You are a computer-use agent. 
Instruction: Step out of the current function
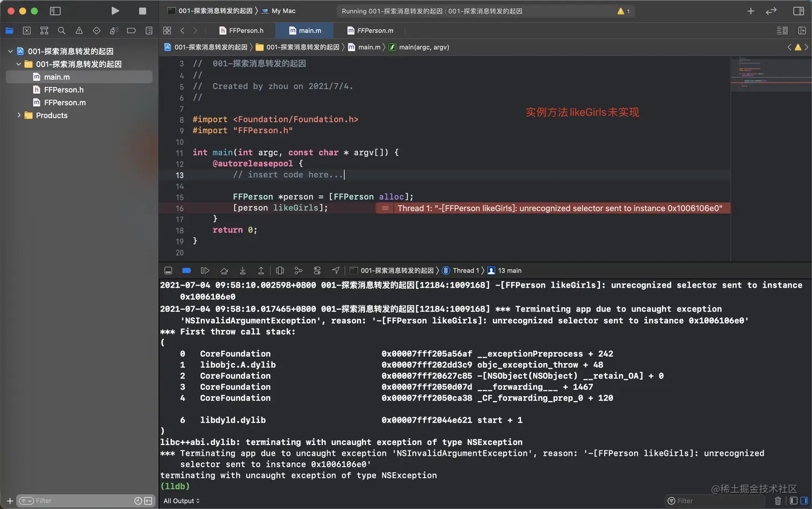(261, 271)
